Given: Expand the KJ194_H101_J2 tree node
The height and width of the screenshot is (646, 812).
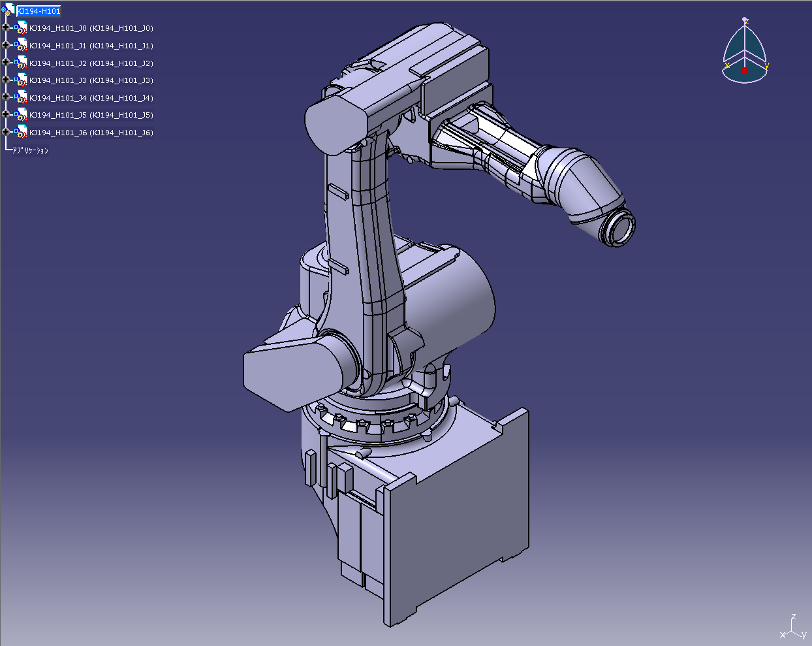Looking at the screenshot, I should (x=6, y=63).
